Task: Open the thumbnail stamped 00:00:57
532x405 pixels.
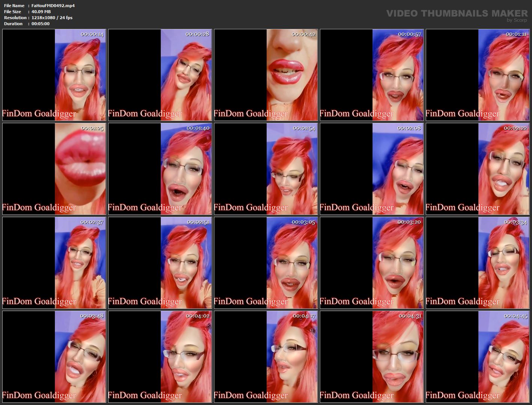Action: [372, 75]
